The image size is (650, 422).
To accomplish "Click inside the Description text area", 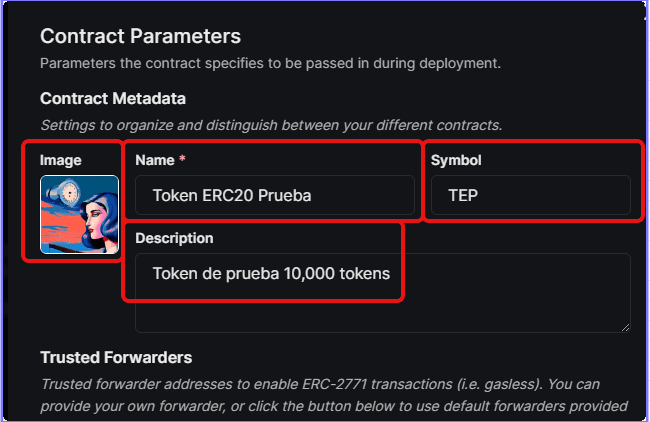I will tap(383, 293).
